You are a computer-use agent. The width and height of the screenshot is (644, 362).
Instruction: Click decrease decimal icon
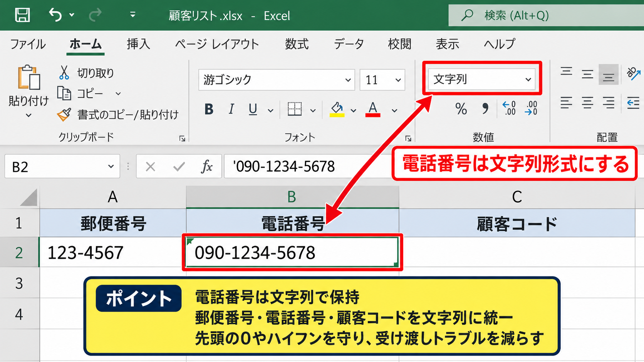click(531, 108)
